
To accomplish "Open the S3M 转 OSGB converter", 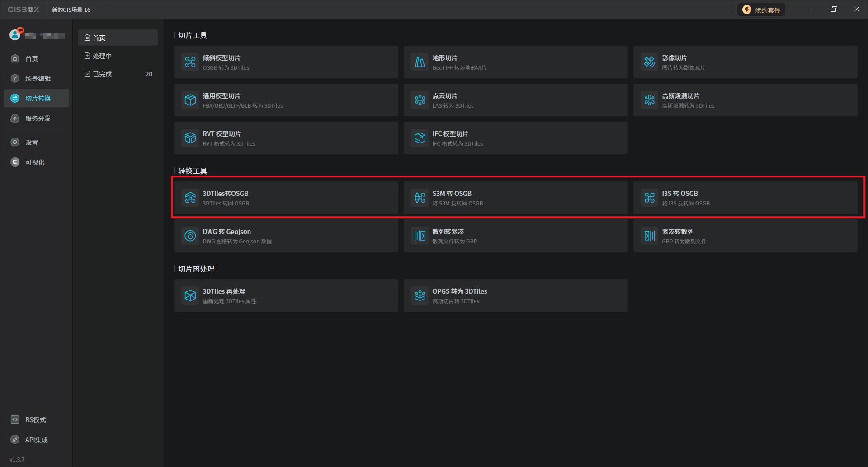I will 515,198.
